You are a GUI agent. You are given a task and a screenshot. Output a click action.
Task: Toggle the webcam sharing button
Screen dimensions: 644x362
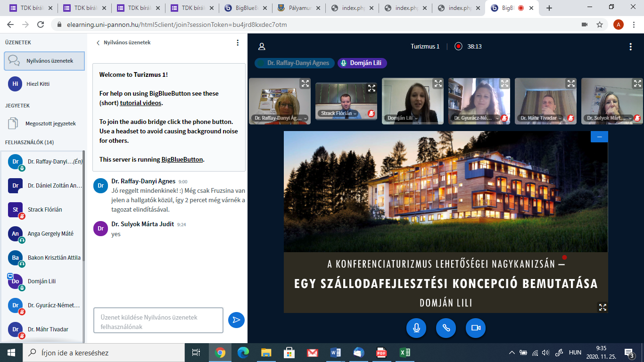(x=476, y=328)
